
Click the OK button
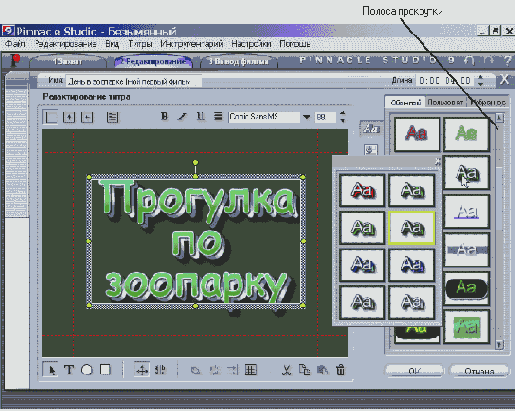point(414,371)
